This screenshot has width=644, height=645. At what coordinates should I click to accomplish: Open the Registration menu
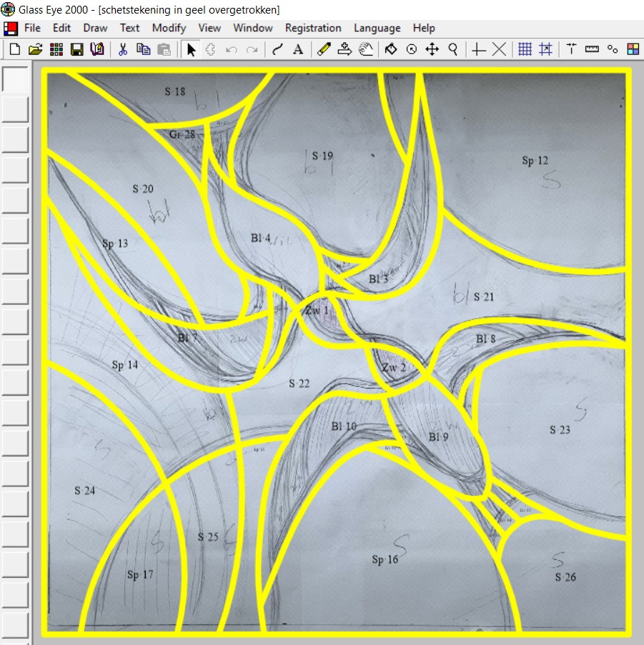click(313, 28)
